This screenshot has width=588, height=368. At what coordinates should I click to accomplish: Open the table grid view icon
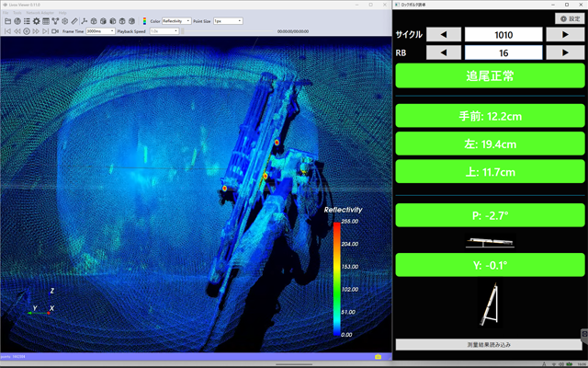click(x=46, y=21)
